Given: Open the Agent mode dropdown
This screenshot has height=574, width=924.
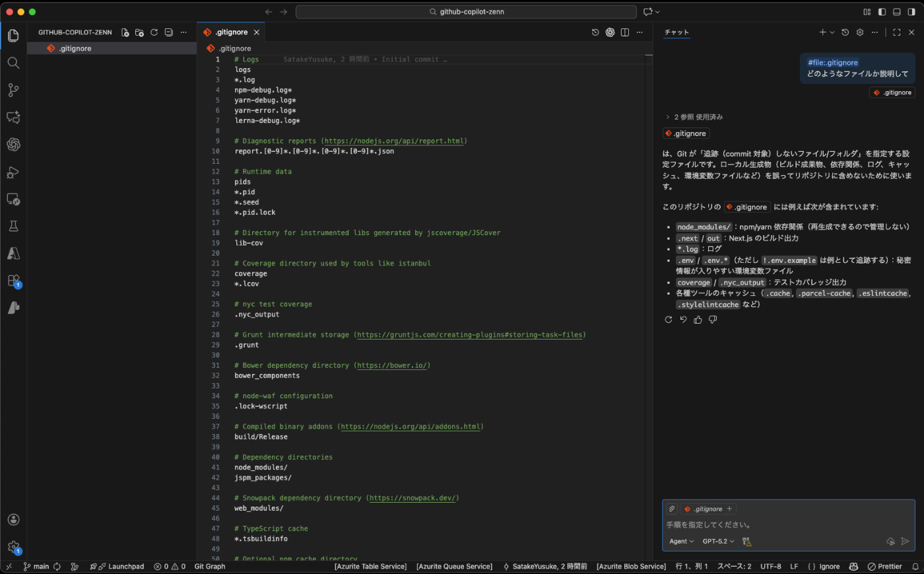Looking at the screenshot, I should 681,541.
